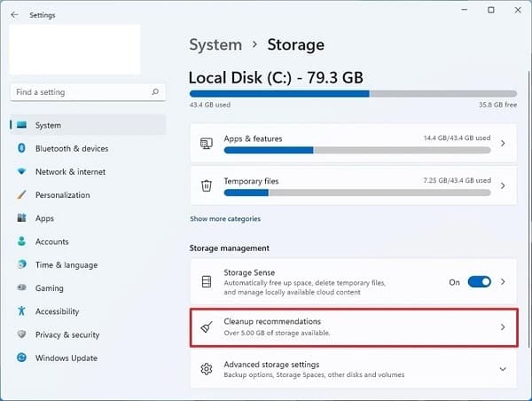Click the System monitor icon in sidebar
Viewport: 532px width, 401px height.
21,125
